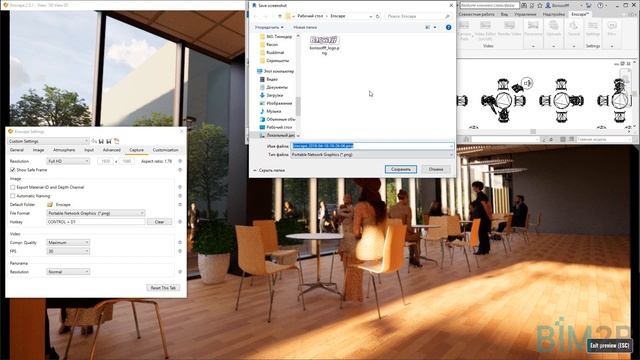640x360 pixels.
Task: Open the Capture tab in Enscape Settings
Action: click(136, 150)
